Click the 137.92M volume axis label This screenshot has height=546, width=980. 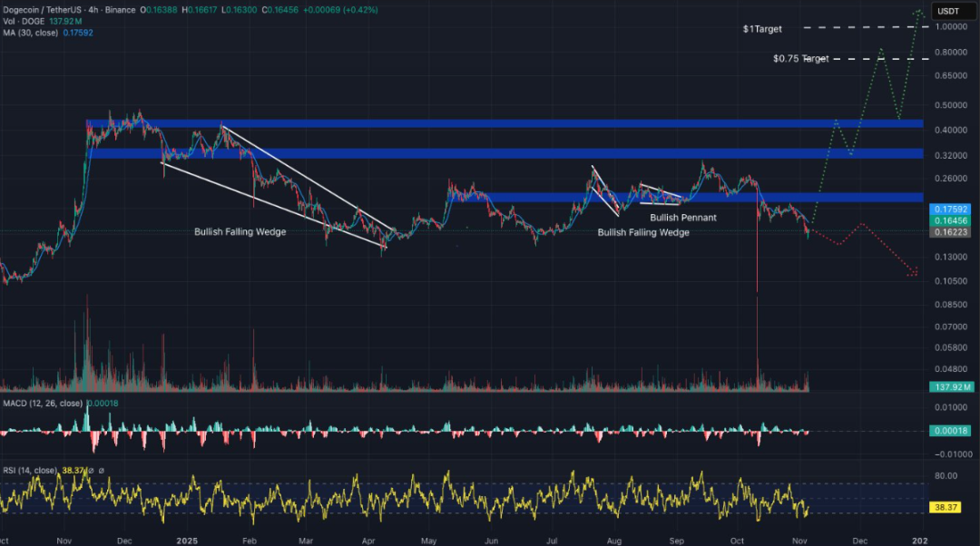[951, 387]
